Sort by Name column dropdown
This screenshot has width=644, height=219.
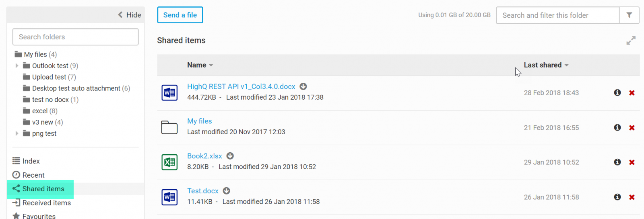(x=200, y=65)
